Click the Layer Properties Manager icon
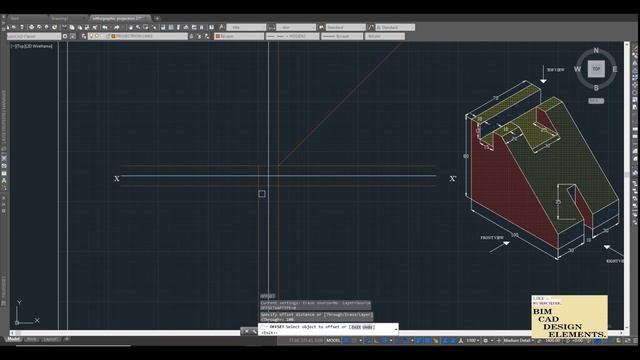This screenshot has height=360, width=640. pyautogui.click(x=84, y=36)
